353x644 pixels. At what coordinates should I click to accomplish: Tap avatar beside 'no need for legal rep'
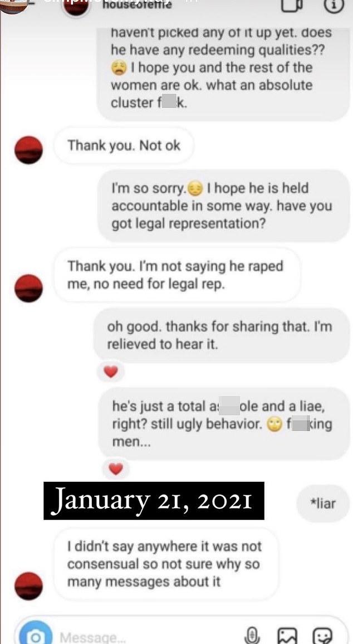tap(28, 289)
